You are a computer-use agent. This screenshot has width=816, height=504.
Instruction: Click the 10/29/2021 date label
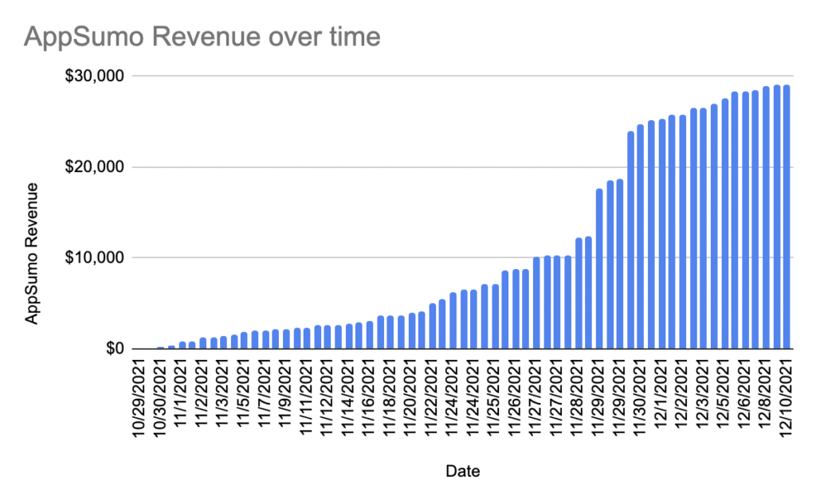coord(139,400)
